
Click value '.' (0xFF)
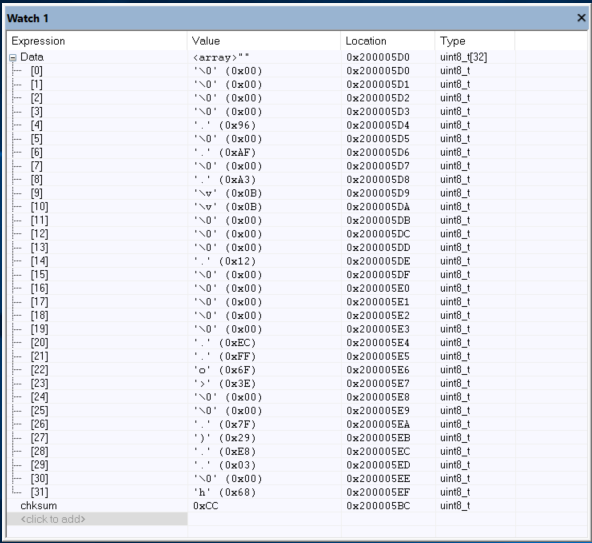pyautogui.click(x=224, y=356)
